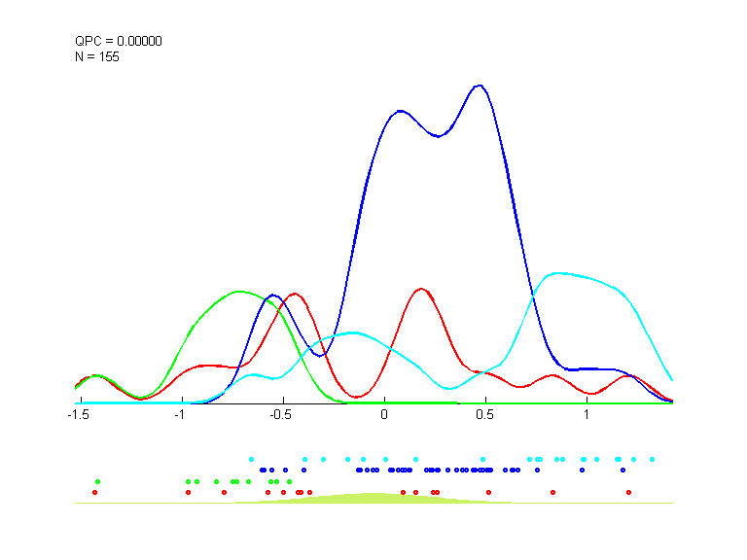Click the green curve's main peak
747x560 pixels.
238,291
